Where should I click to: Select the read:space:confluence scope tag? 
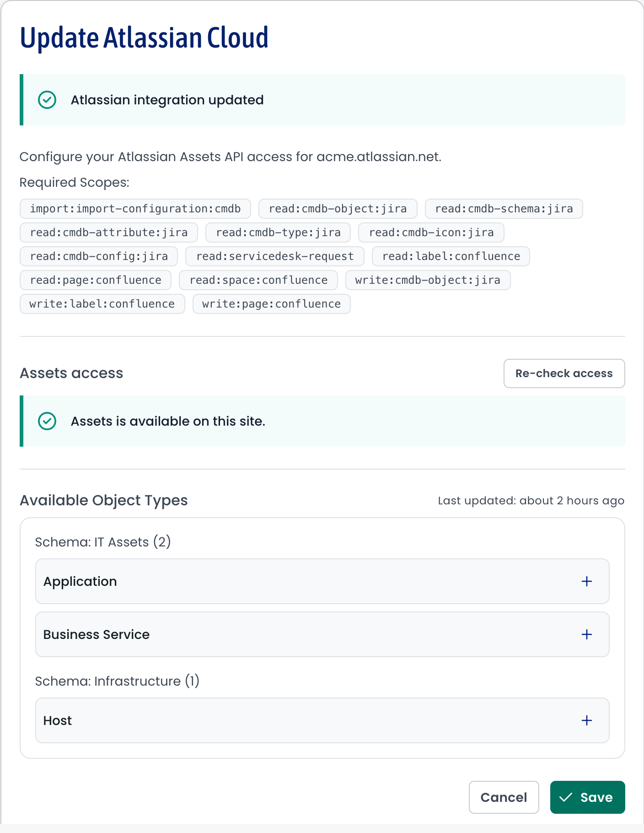258,280
